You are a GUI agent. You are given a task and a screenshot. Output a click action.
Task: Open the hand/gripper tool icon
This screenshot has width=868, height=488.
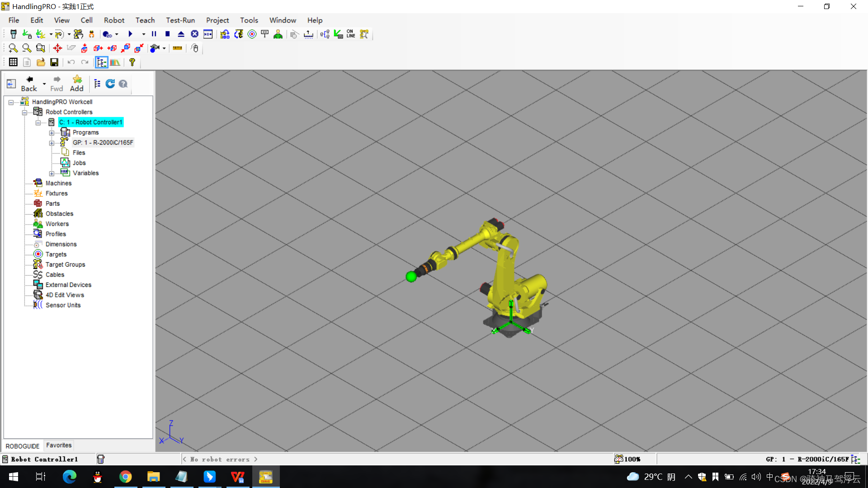click(x=91, y=34)
